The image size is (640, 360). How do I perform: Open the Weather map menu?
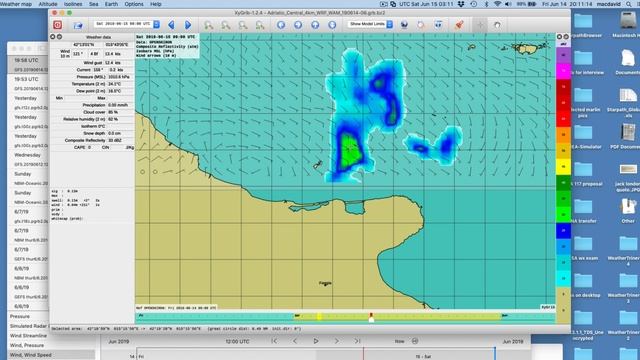pyautogui.click(x=16, y=4)
